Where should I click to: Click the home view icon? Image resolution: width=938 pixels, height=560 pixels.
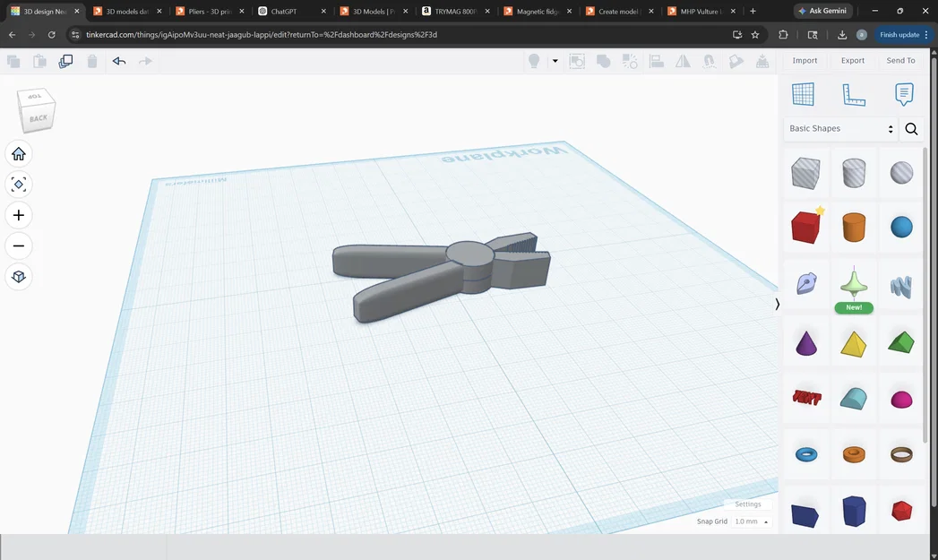18,153
